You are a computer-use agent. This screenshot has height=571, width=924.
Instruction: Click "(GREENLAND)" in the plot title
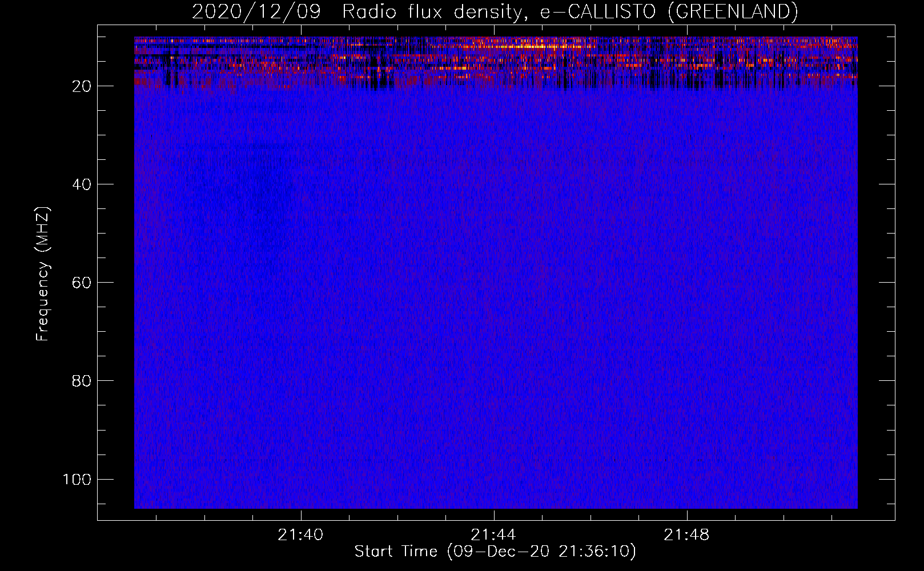pyautogui.click(x=733, y=12)
